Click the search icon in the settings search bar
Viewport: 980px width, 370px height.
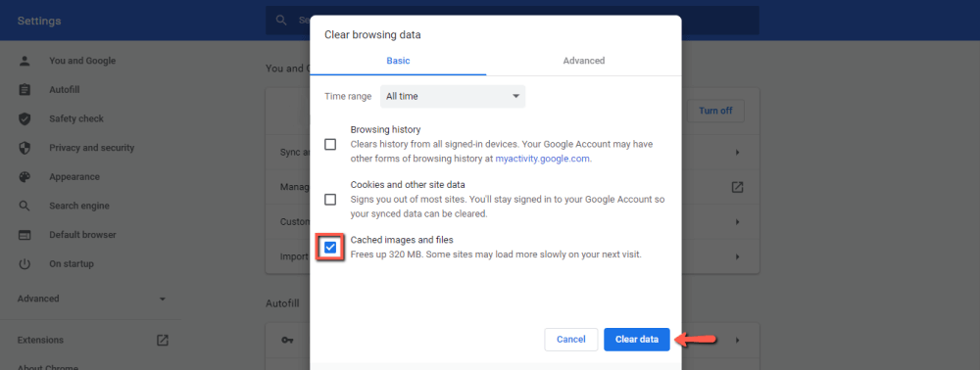(x=282, y=20)
